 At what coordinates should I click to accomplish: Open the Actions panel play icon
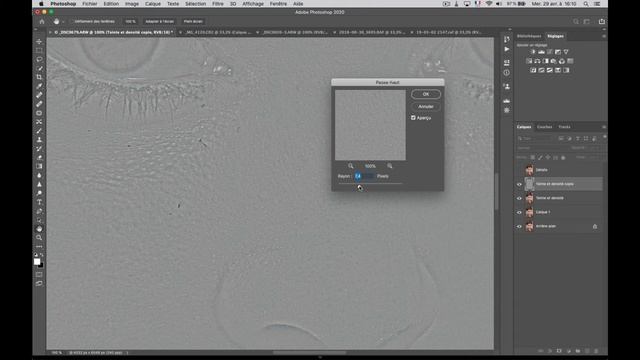tap(507, 49)
